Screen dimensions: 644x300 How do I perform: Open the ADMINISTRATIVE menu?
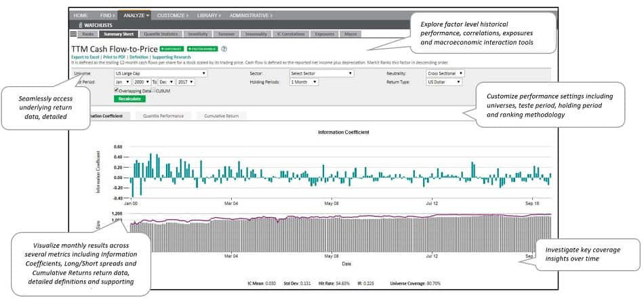pos(251,15)
